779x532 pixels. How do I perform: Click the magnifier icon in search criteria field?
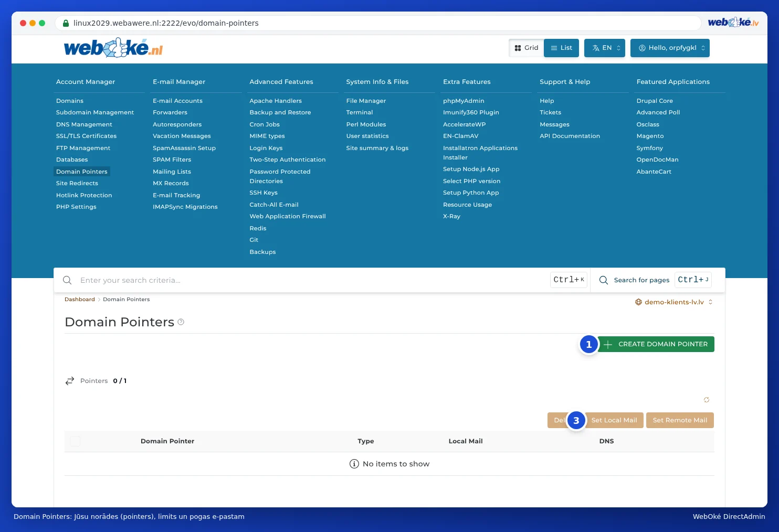pos(67,280)
